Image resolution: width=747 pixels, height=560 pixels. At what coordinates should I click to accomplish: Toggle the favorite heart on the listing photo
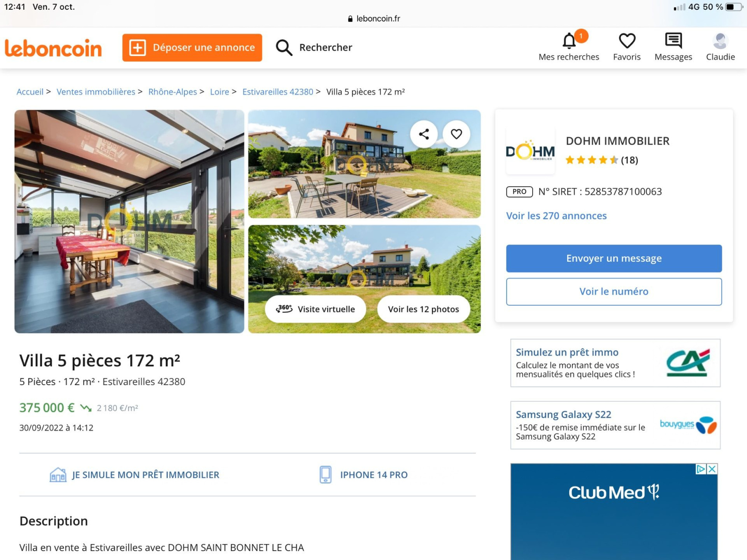click(x=456, y=134)
